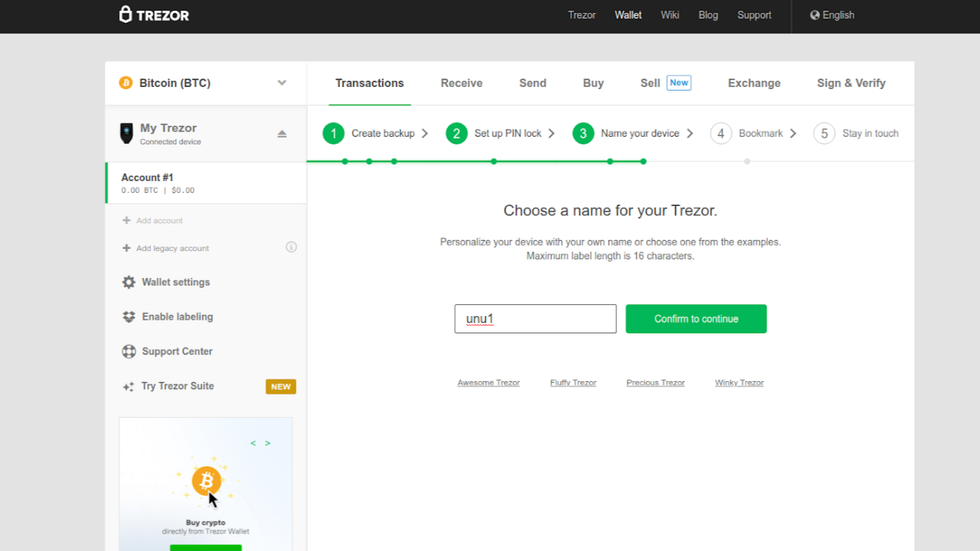Click Add account in sidebar

159,220
